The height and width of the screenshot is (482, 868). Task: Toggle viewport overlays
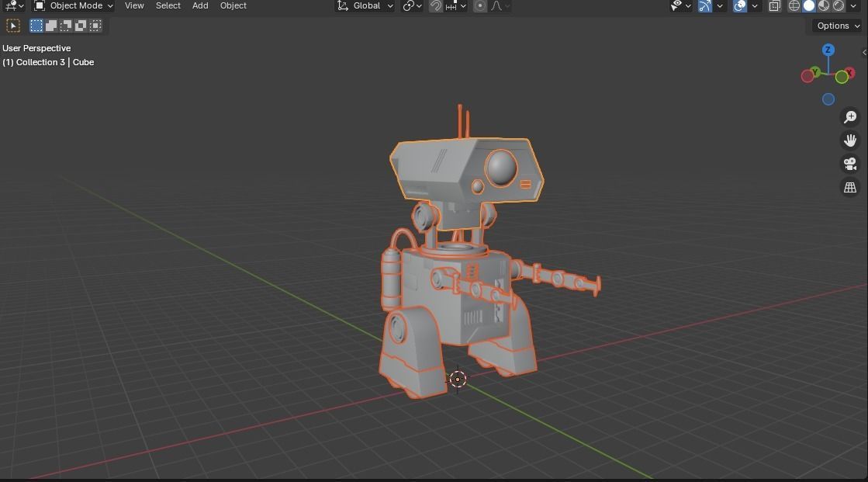click(740, 6)
